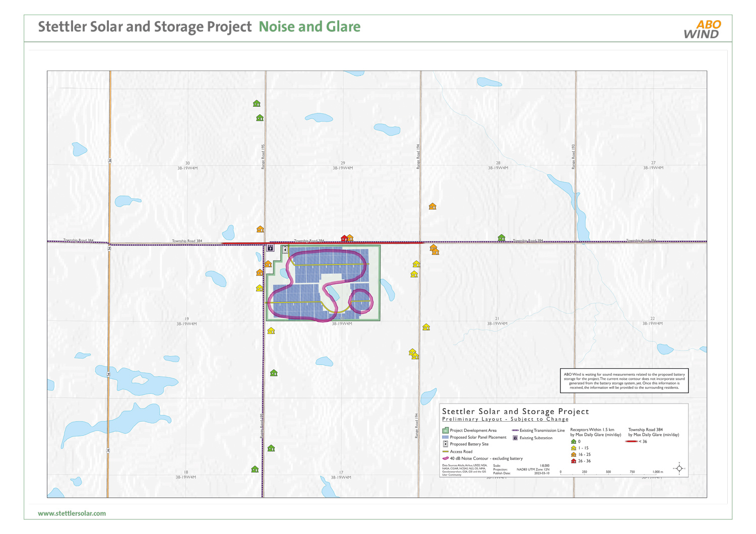
Task: Click the section '19 38-19W4M' label
Action: 186,321
